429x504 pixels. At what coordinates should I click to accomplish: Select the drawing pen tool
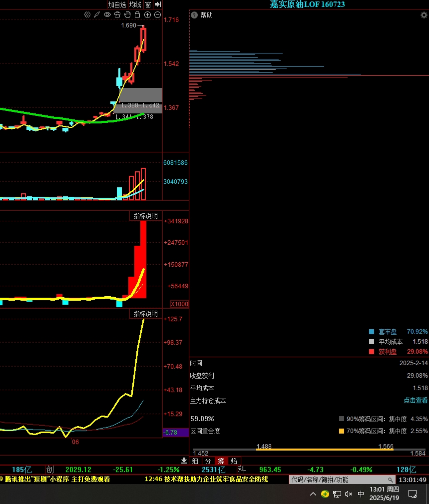click(97, 15)
